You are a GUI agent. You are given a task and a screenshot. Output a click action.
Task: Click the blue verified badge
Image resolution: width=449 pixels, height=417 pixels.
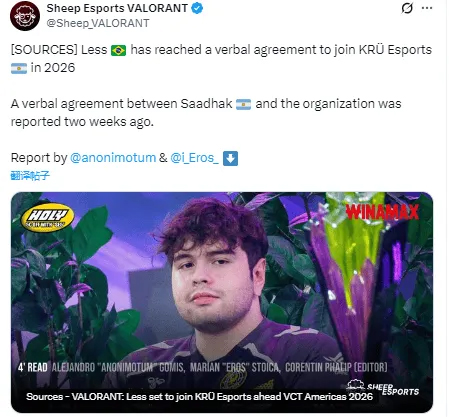coord(197,8)
